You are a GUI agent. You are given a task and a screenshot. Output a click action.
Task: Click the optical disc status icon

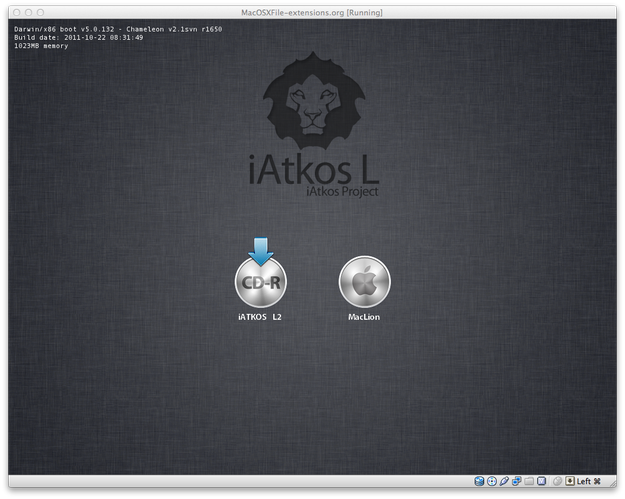pyautogui.click(x=492, y=481)
